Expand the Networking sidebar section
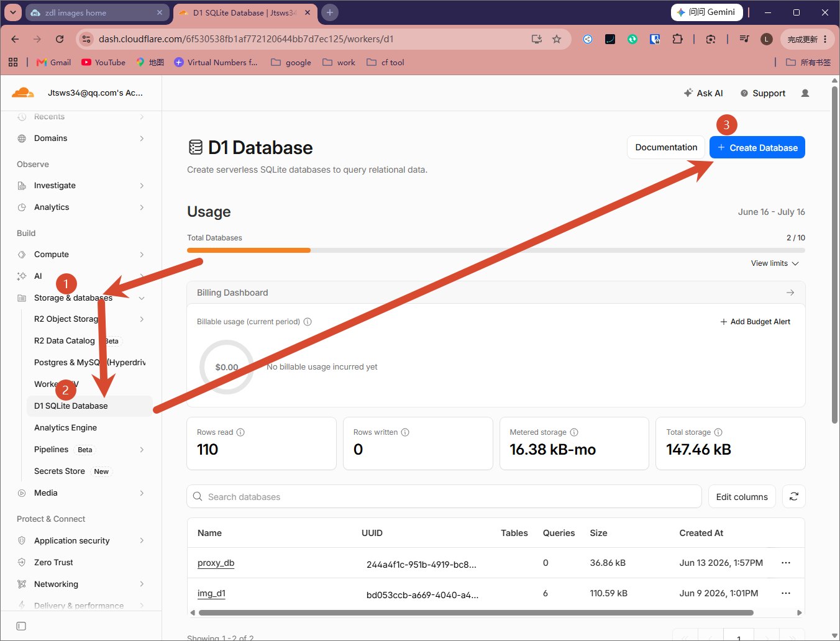The height and width of the screenshot is (641, 840). 142,584
